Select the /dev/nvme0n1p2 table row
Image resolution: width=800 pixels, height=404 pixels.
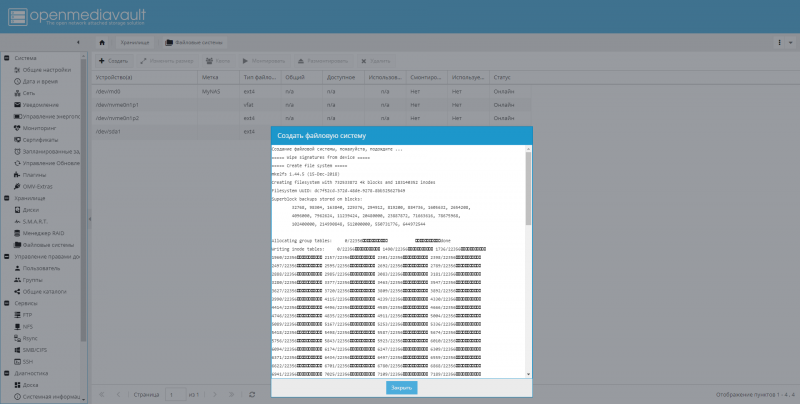pos(311,118)
